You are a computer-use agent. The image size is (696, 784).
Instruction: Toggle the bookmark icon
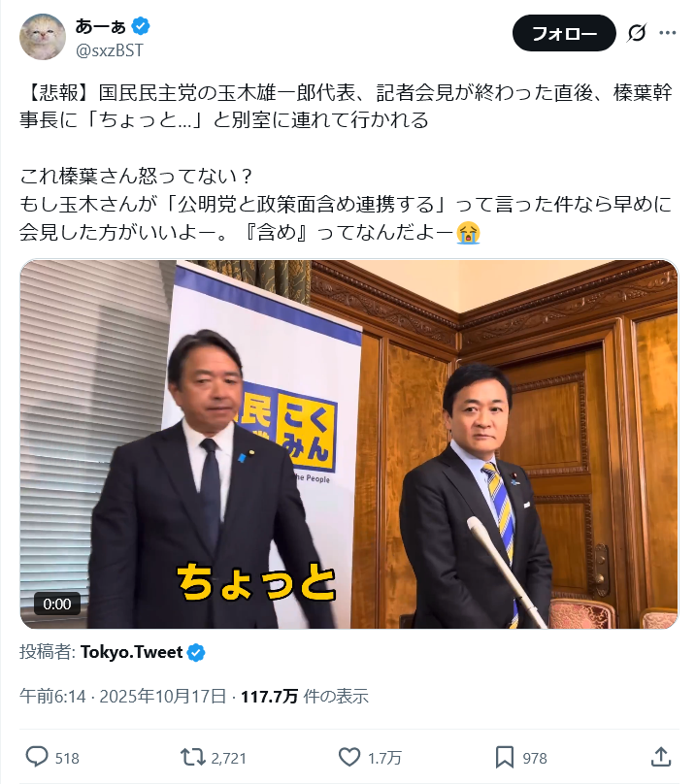505,757
